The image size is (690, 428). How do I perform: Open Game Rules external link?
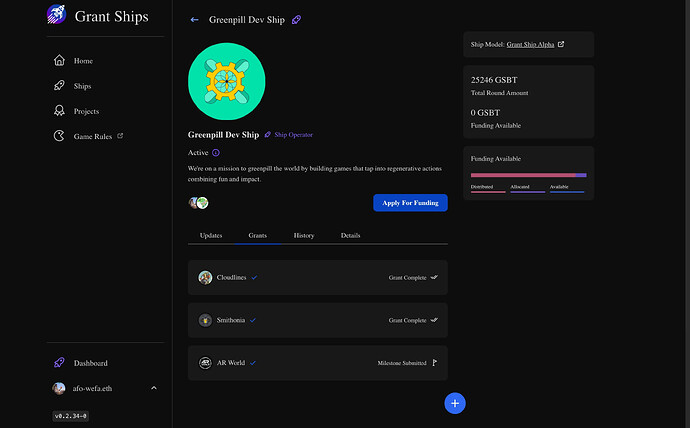pos(120,136)
